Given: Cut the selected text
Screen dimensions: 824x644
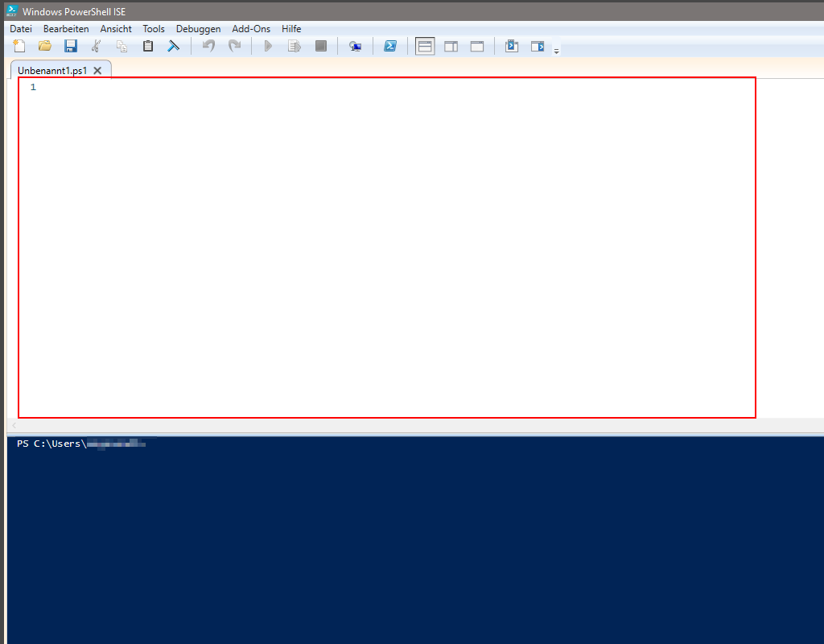Looking at the screenshot, I should click(96, 46).
